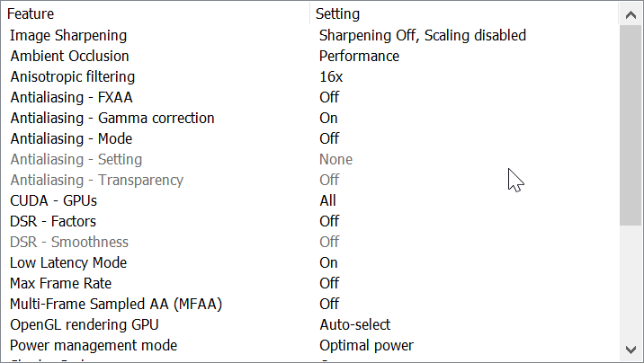Select the CUDA - GPUs row
This screenshot has height=363, width=644.
coord(53,200)
